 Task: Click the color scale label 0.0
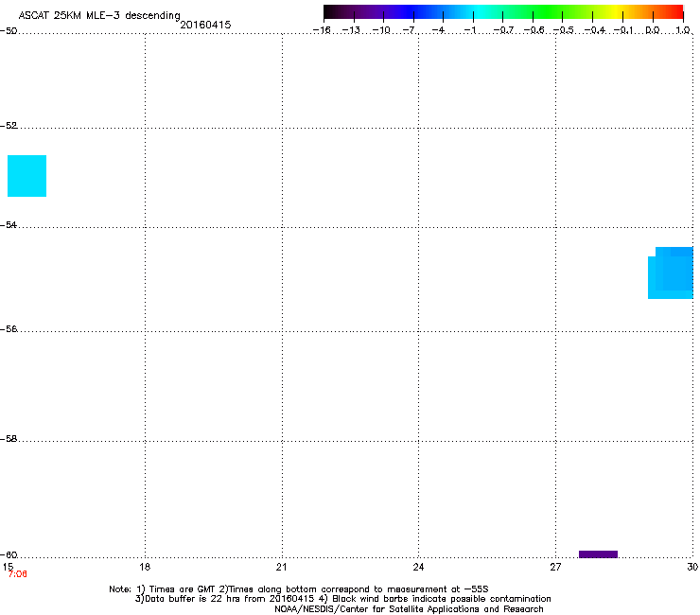(x=653, y=30)
